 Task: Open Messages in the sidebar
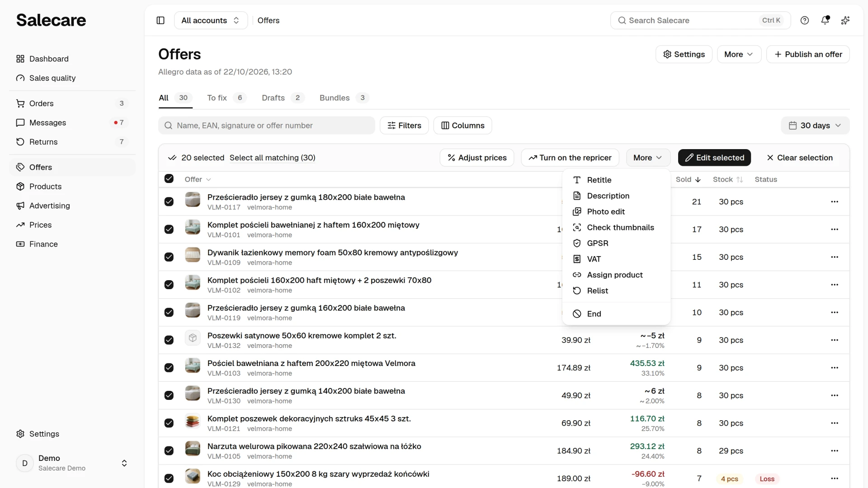tap(72, 123)
